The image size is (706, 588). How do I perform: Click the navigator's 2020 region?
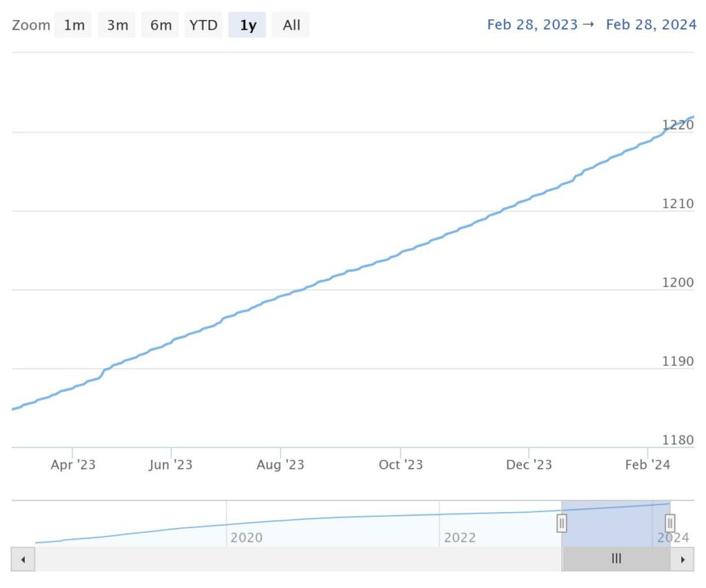pyautogui.click(x=246, y=537)
